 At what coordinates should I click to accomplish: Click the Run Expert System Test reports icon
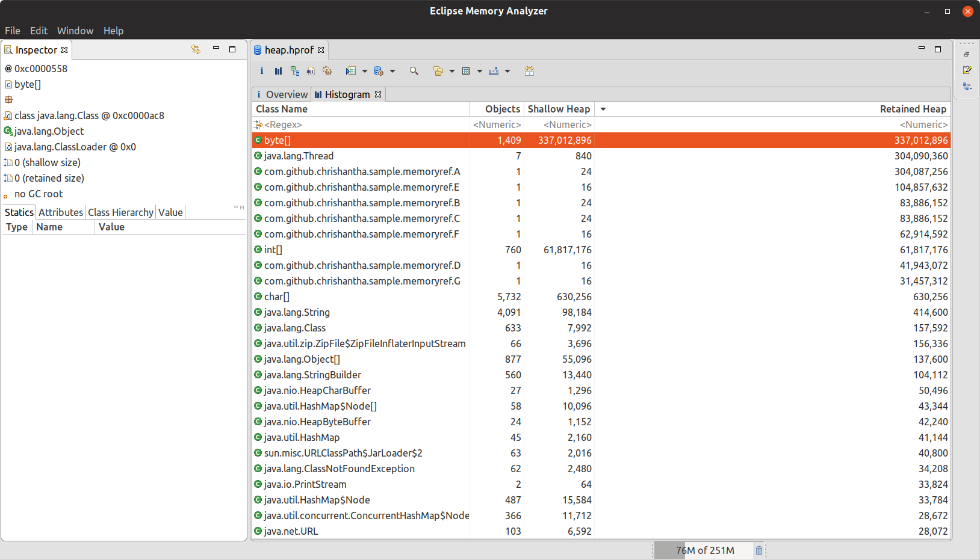tap(351, 71)
